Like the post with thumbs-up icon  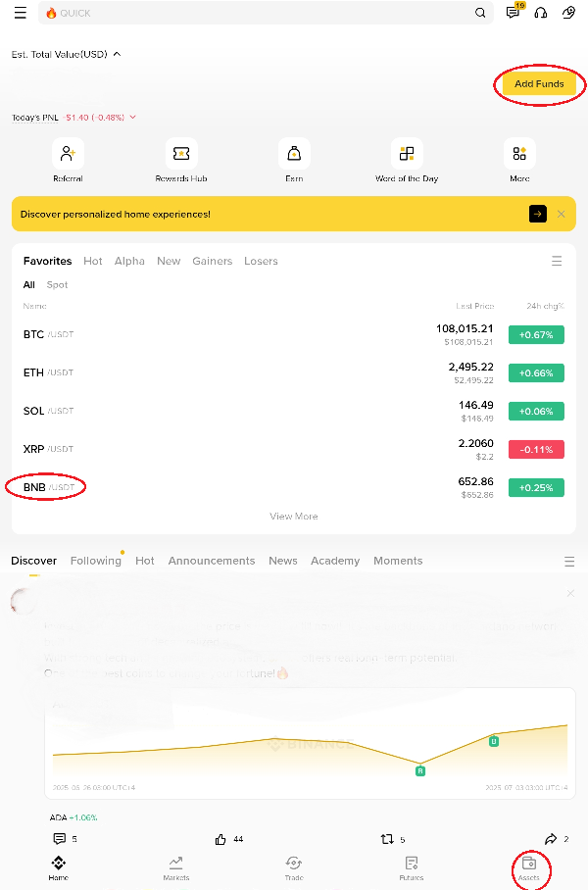(x=220, y=839)
